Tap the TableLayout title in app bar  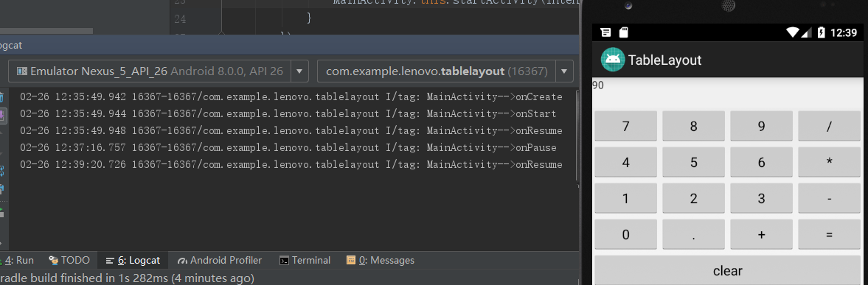tap(664, 60)
